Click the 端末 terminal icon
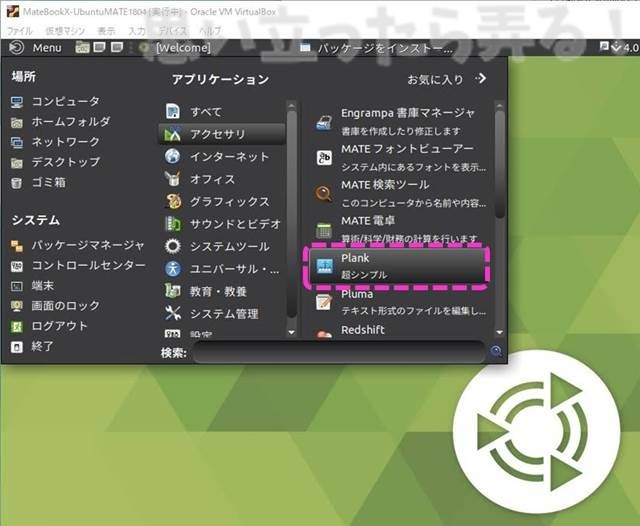This screenshot has height=526, width=640. coord(17,286)
